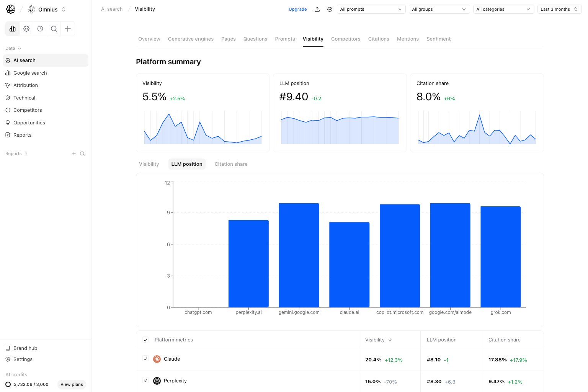Screen dimensions: 588x392
Task: Open the All groups dropdown
Action: 439,9
